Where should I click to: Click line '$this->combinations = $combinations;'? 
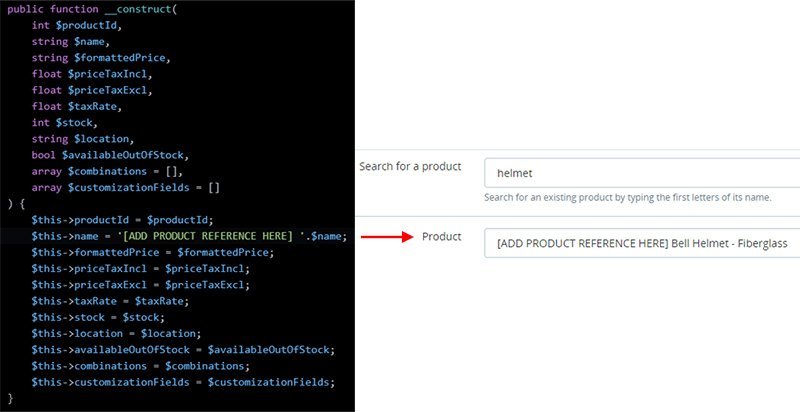(141, 367)
